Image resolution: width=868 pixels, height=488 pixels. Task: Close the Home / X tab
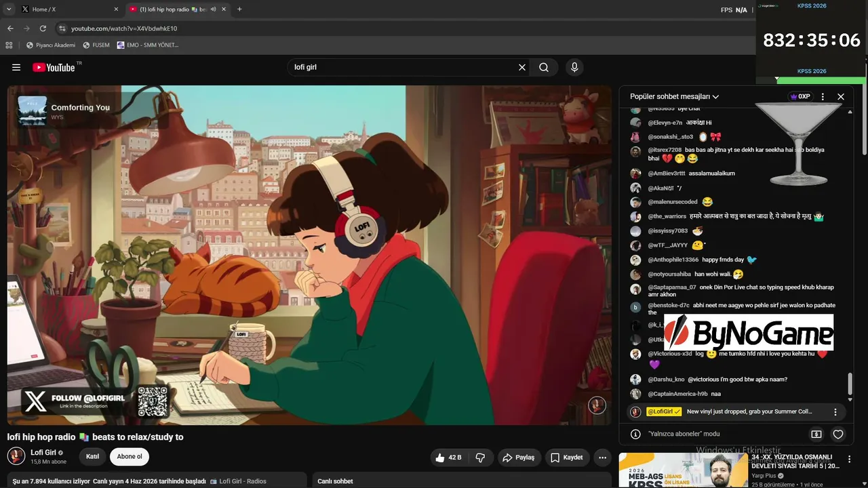pyautogui.click(x=116, y=9)
